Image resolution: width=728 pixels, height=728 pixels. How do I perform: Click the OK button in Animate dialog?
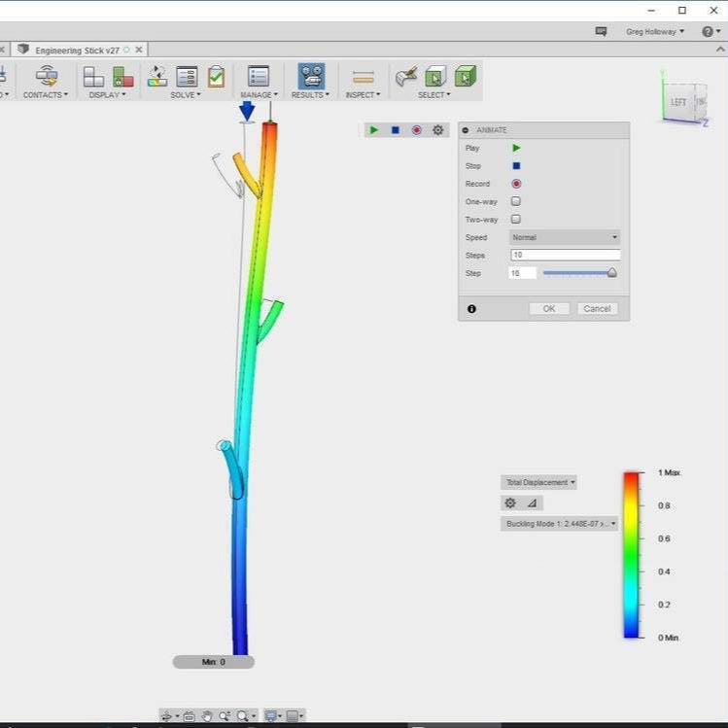click(x=549, y=309)
